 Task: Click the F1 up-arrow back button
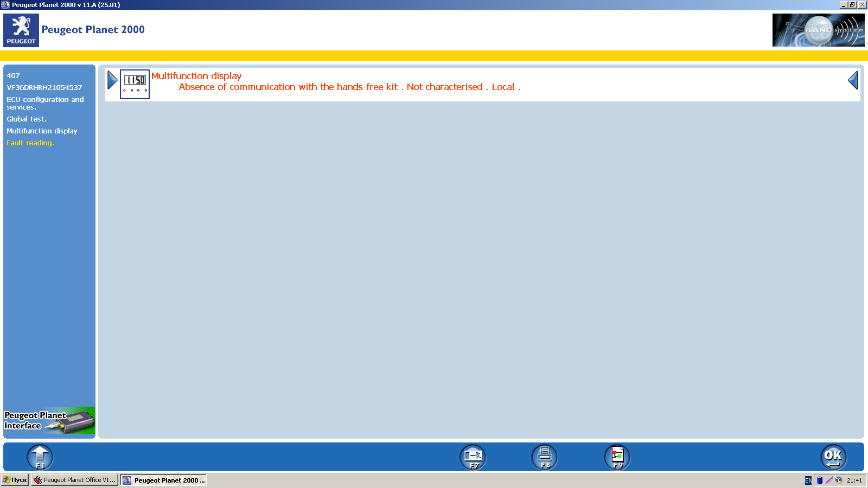coord(40,457)
